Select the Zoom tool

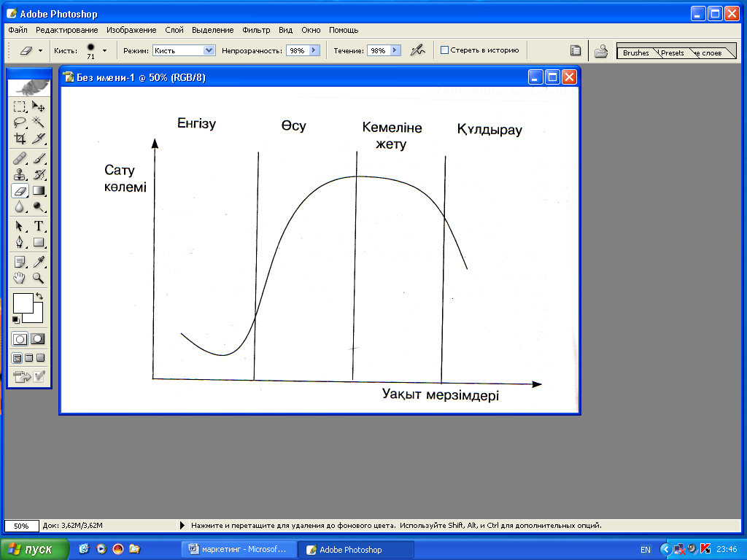tap(38, 278)
